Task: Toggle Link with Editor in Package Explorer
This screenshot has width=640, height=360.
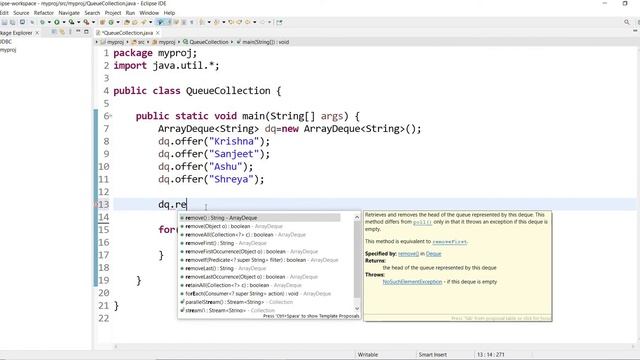Action: [x=62, y=31]
